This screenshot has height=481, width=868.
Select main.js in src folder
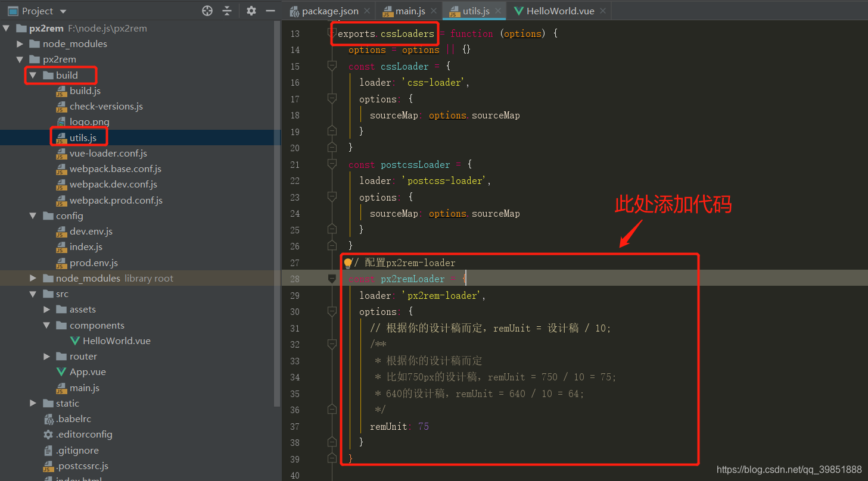85,388
